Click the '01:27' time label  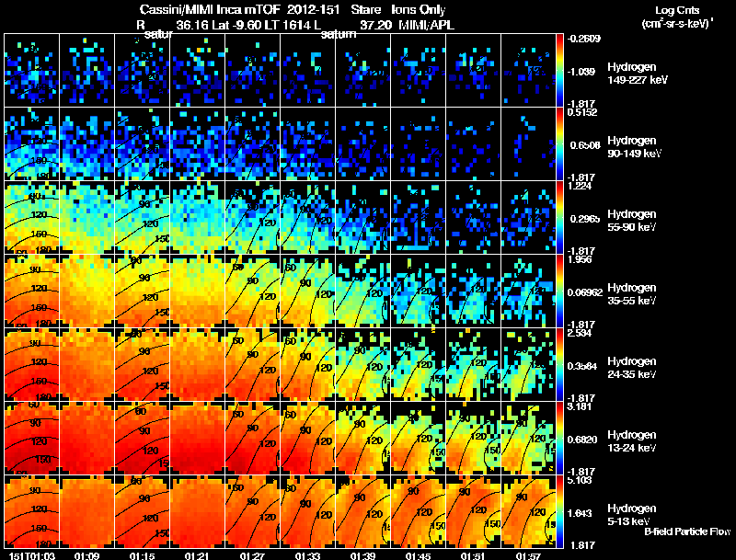tap(252, 556)
